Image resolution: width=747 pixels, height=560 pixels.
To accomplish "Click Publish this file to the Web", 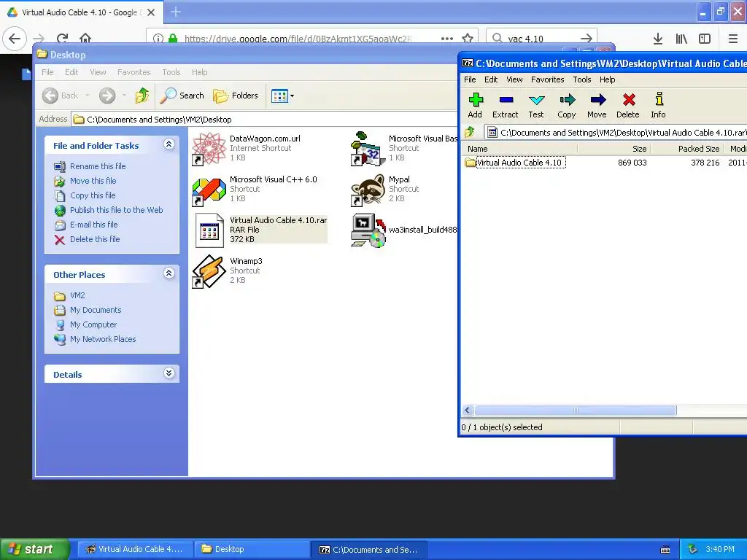I will click(x=116, y=210).
